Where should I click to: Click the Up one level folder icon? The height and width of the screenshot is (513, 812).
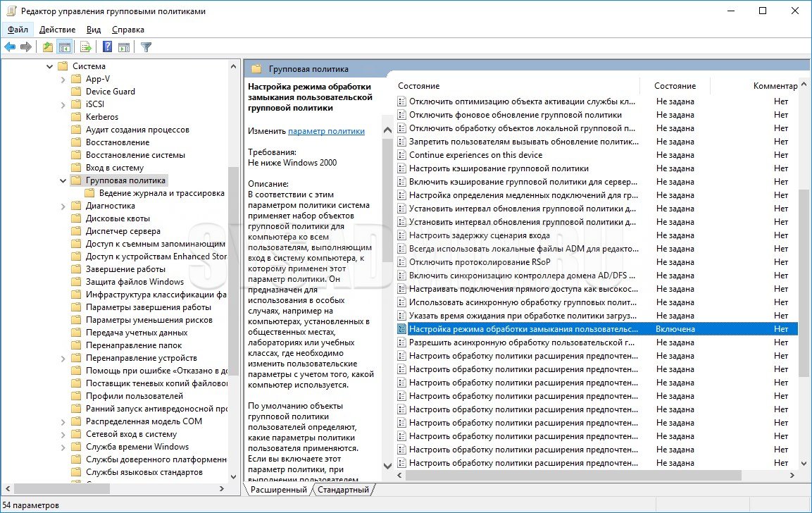pyautogui.click(x=47, y=47)
